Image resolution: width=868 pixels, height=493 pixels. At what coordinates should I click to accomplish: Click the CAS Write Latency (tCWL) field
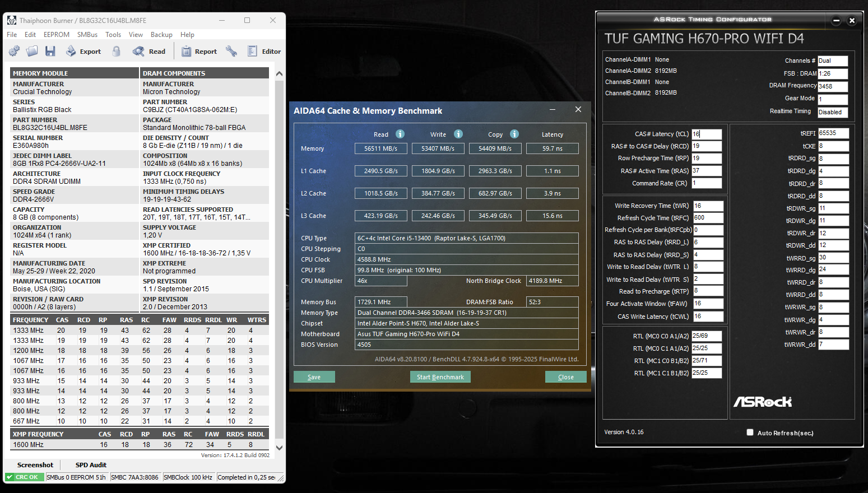tap(708, 317)
